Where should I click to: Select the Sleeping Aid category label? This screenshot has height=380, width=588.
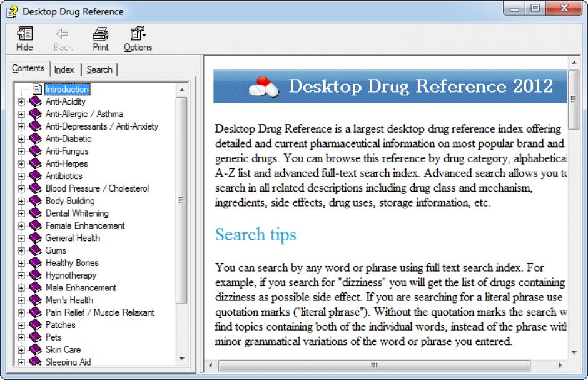click(68, 362)
